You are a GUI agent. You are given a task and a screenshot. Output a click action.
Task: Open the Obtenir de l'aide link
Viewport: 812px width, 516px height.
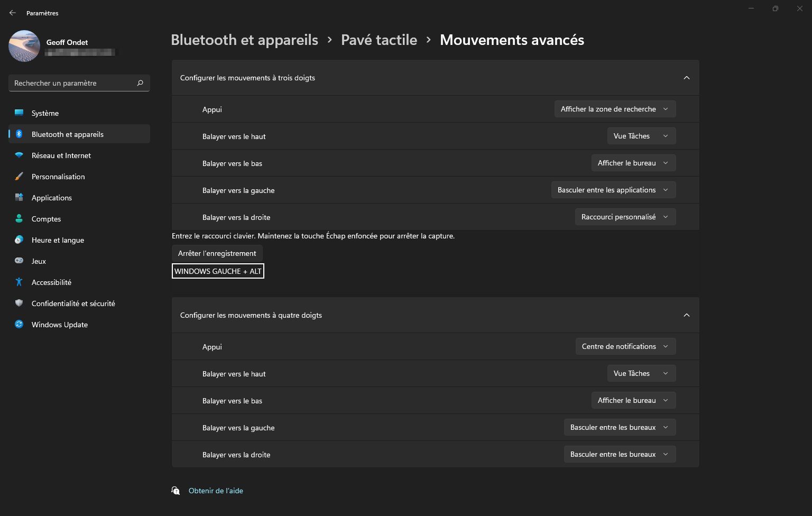[x=216, y=491]
